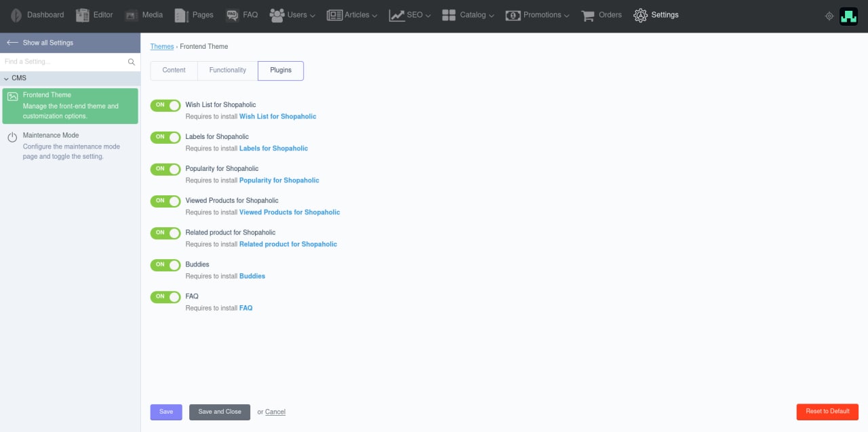Open the blue FAQ install link
Viewport: 868px width, 432px height.
(x=246, y=308)
